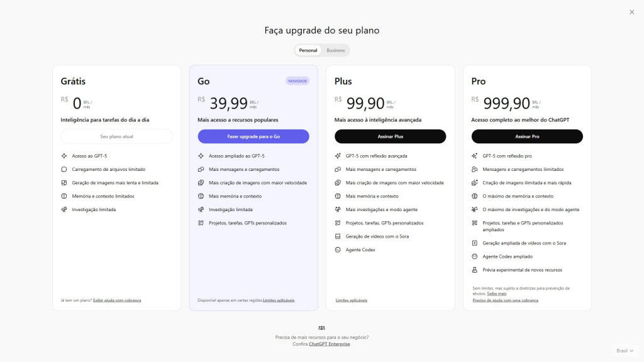The width and height of the screenshot is (644, 362).
Task: Click the image creation icon in the Go plan
Action: click(200, 182)
